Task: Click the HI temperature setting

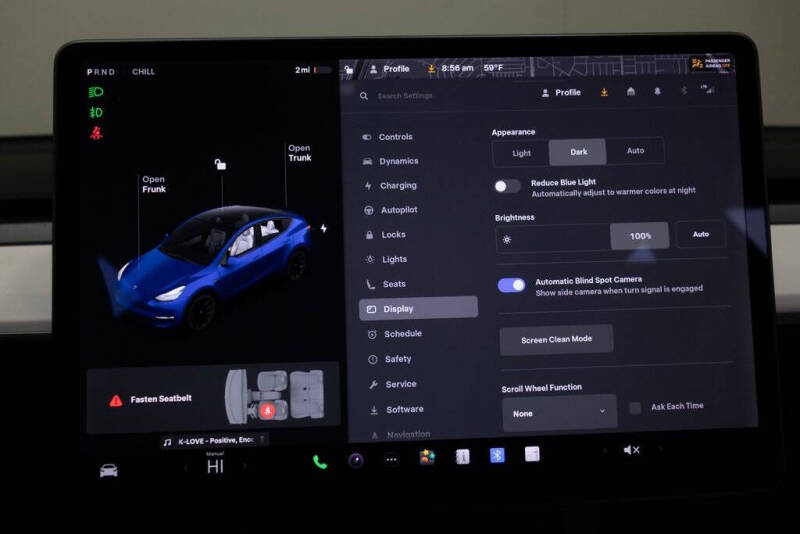Action: pos(215,466)
